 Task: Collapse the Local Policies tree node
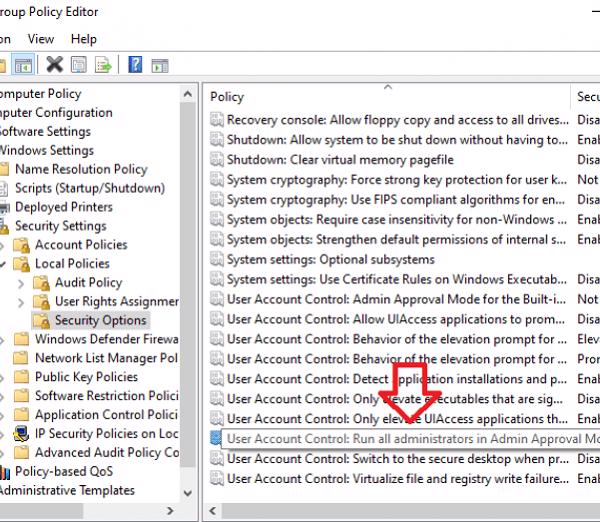(x=3, y=264)
